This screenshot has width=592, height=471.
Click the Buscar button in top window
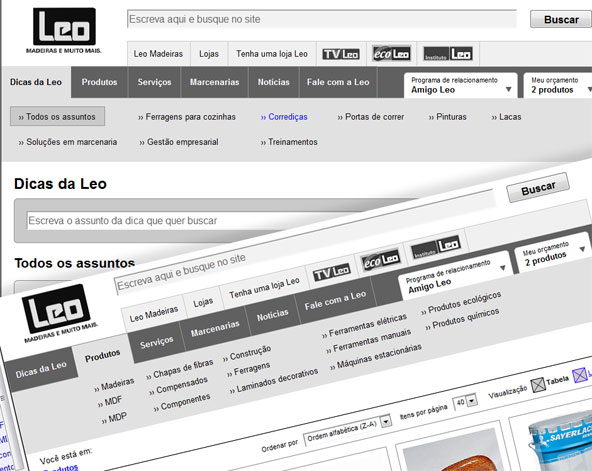click(561, 20)
